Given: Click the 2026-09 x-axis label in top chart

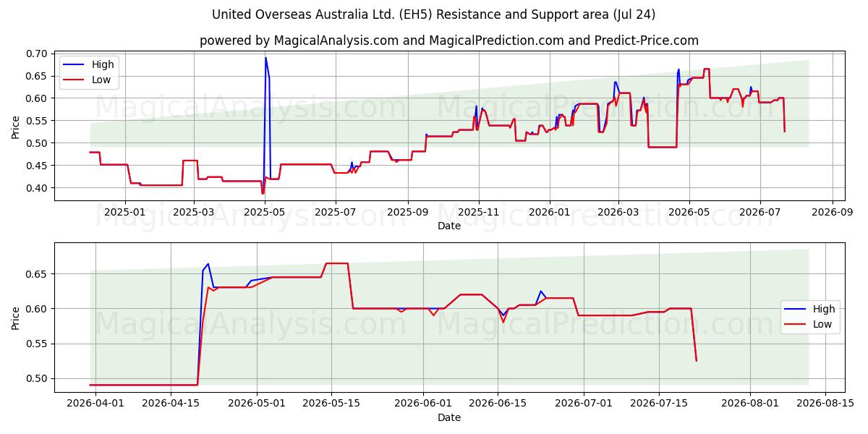Looking at the screenshot, I should tap(832, 212).
